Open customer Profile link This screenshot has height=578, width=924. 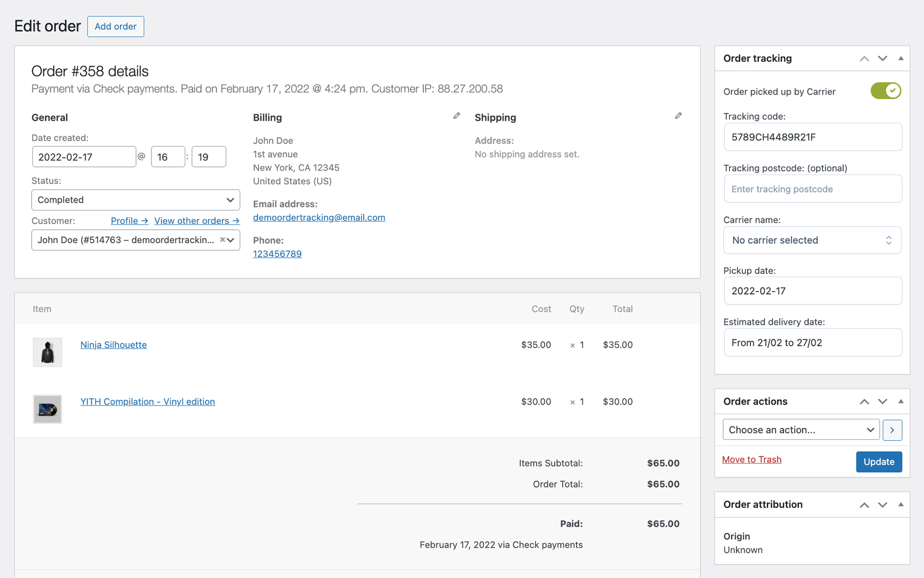click(129, 221)
